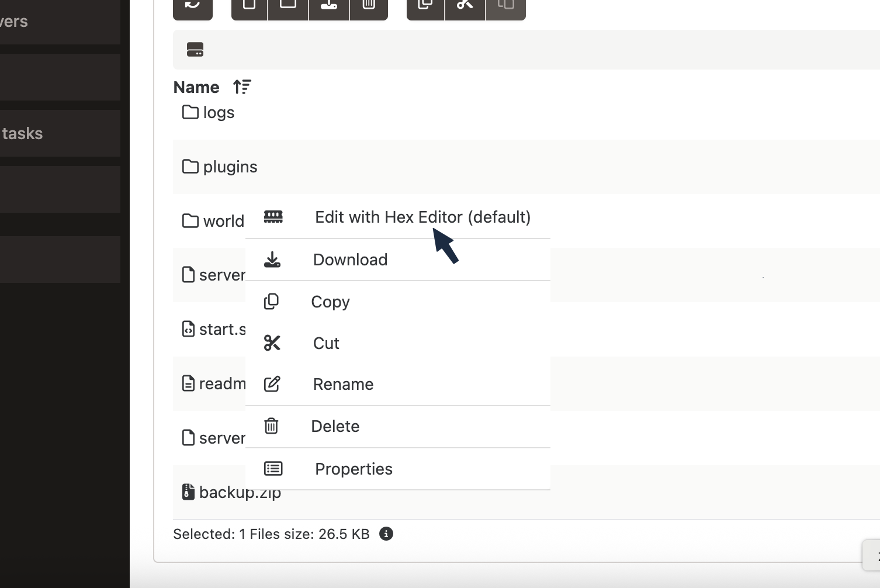Toggle the Name column sort order
880x588 pixels.
tap(242, 87)
